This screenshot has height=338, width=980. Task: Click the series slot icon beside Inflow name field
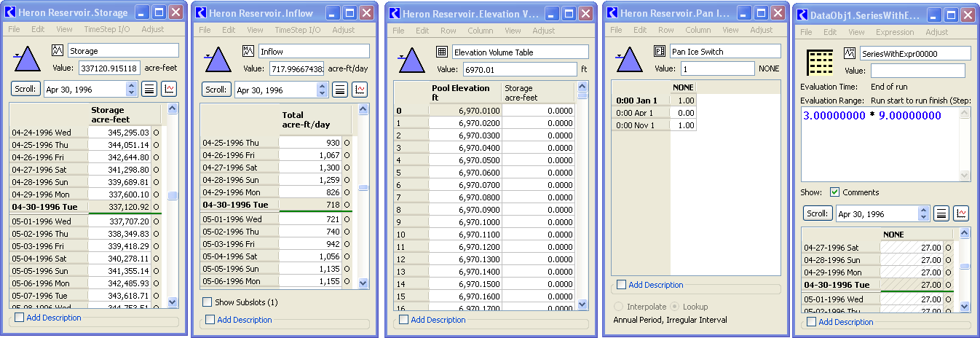click(249, 51)
